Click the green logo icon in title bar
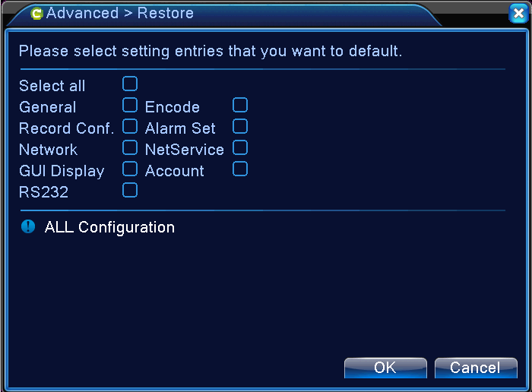This screenshot has width=532, height=392. (37, 14)
